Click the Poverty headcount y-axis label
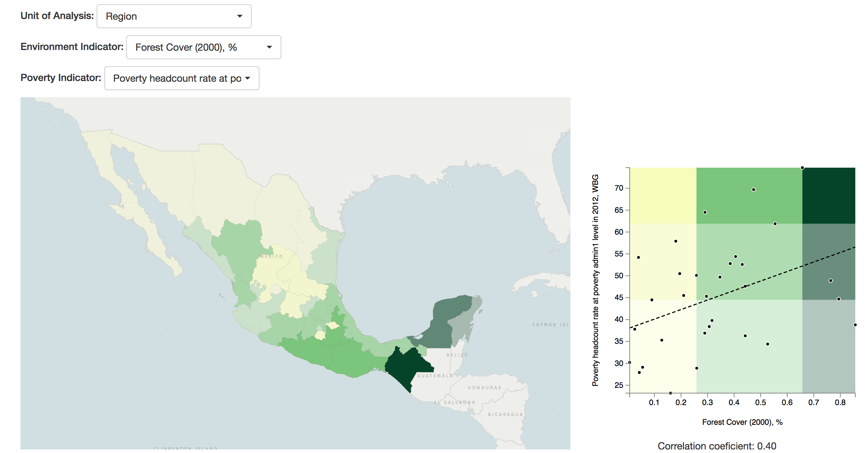The height and width of the screenshot is (453, 868). pyautogui.click(x=595, y=280)
